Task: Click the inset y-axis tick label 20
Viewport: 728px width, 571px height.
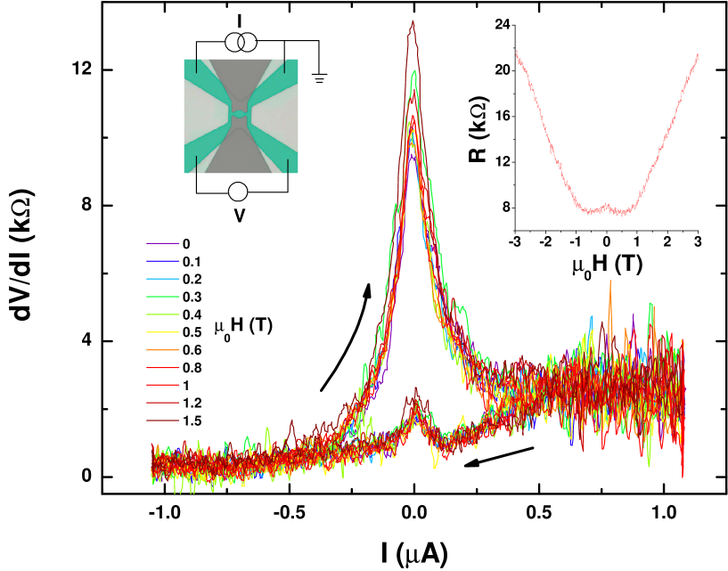Action: [502, 70]
